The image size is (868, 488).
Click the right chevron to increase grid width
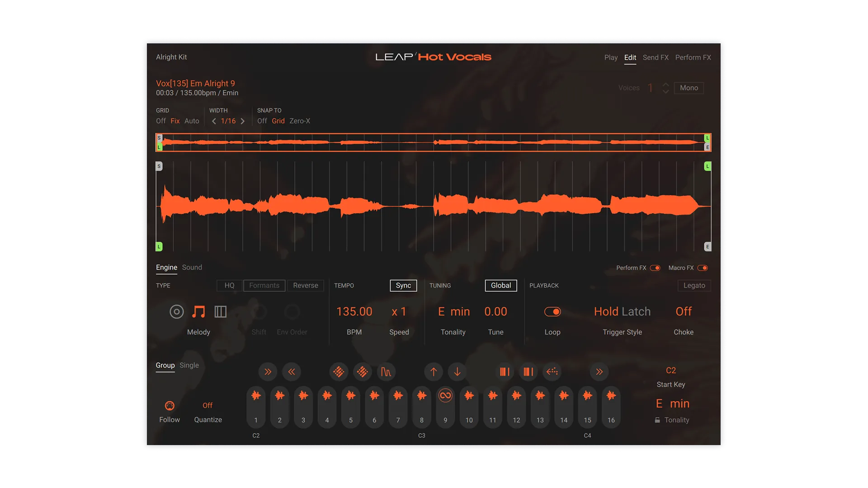[242, 121]
